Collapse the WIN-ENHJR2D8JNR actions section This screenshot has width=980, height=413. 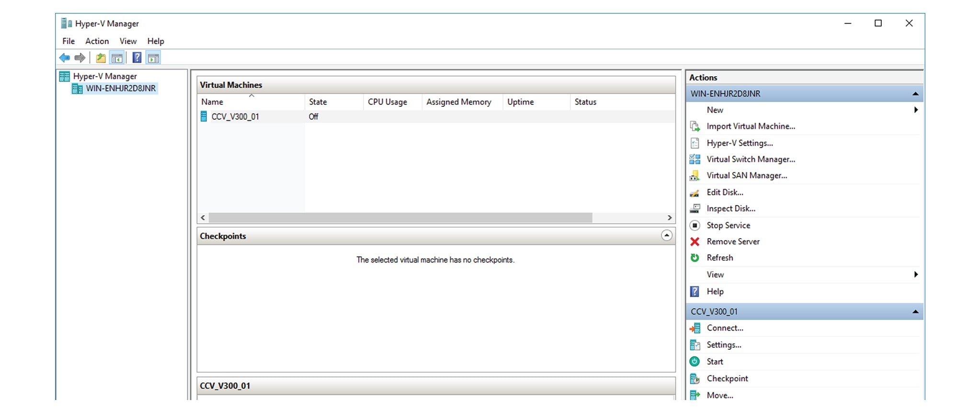pyautogui.click(x=915, y=94)
